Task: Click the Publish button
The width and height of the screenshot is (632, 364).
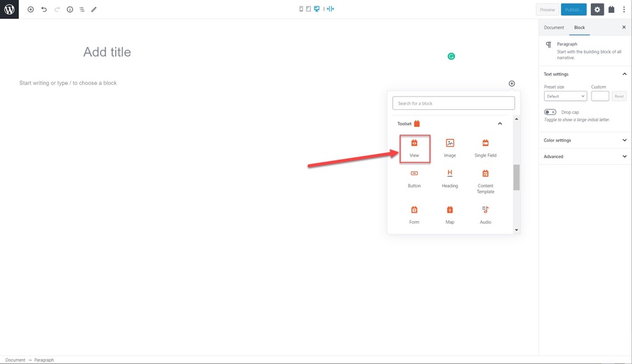Action: click(x=574, y=9)
